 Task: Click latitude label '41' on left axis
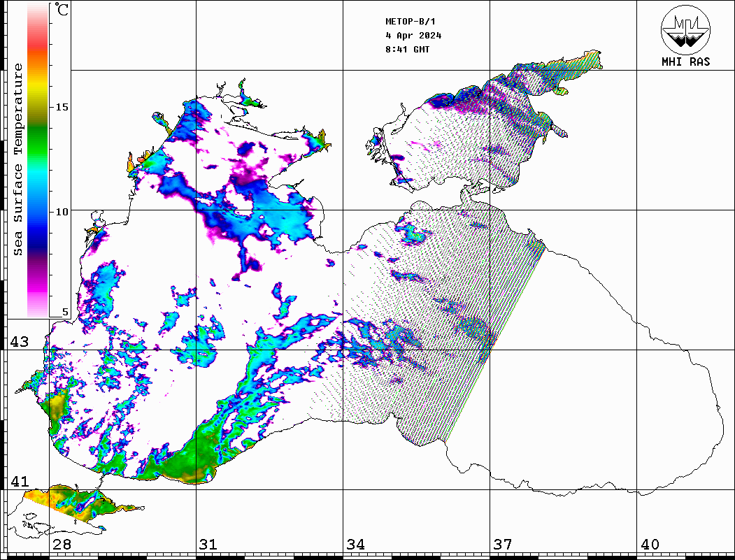point(20,482)
